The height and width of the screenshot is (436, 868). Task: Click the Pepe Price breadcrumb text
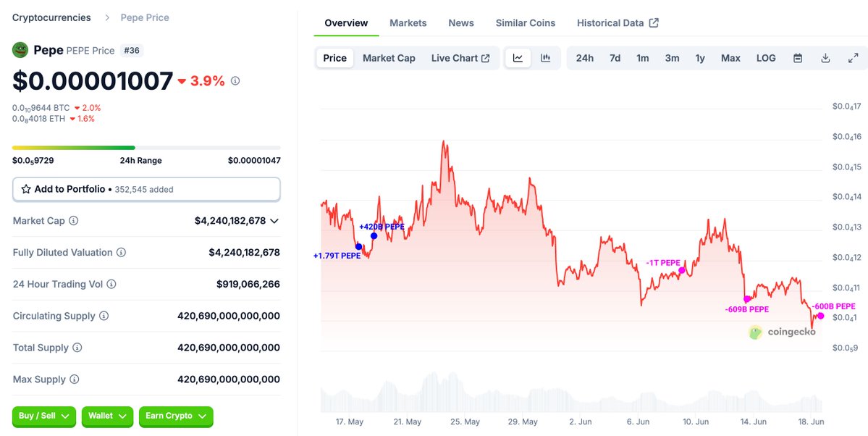pyautogui.click(x=145, y=17)
